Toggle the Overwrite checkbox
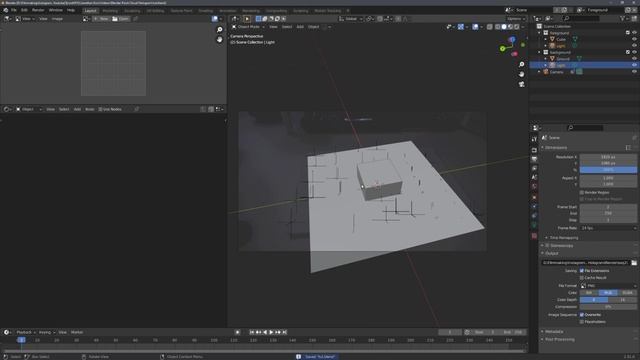 coord(582,315)
